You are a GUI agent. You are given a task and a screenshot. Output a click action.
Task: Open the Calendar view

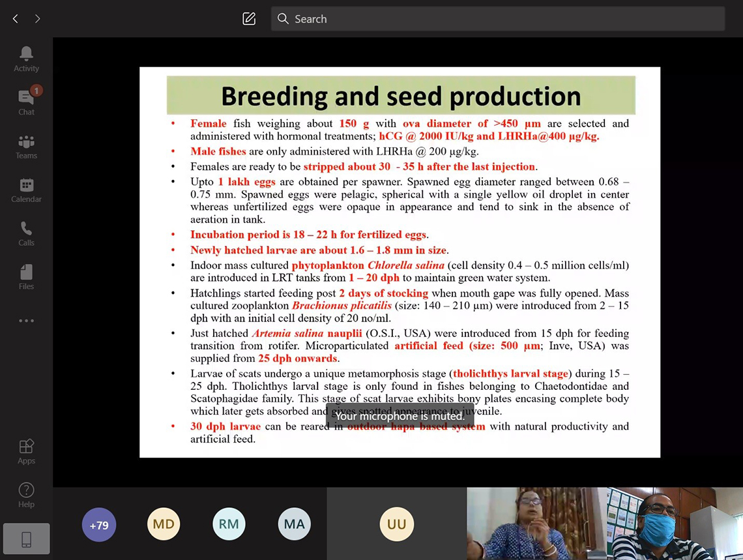pyautogui.click(x=26, y=190)
